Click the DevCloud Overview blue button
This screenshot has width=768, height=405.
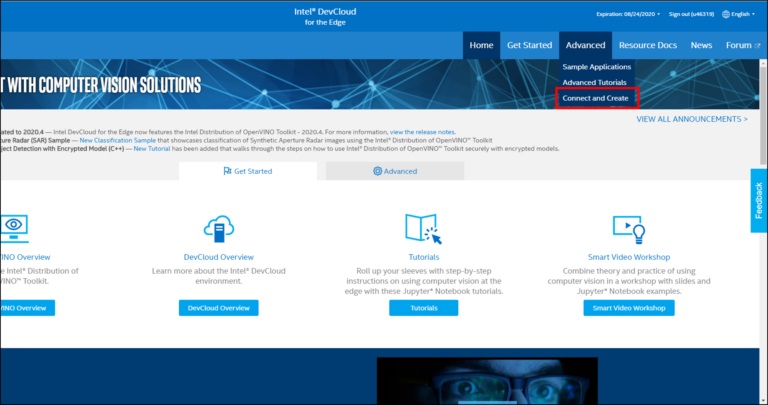218,308
